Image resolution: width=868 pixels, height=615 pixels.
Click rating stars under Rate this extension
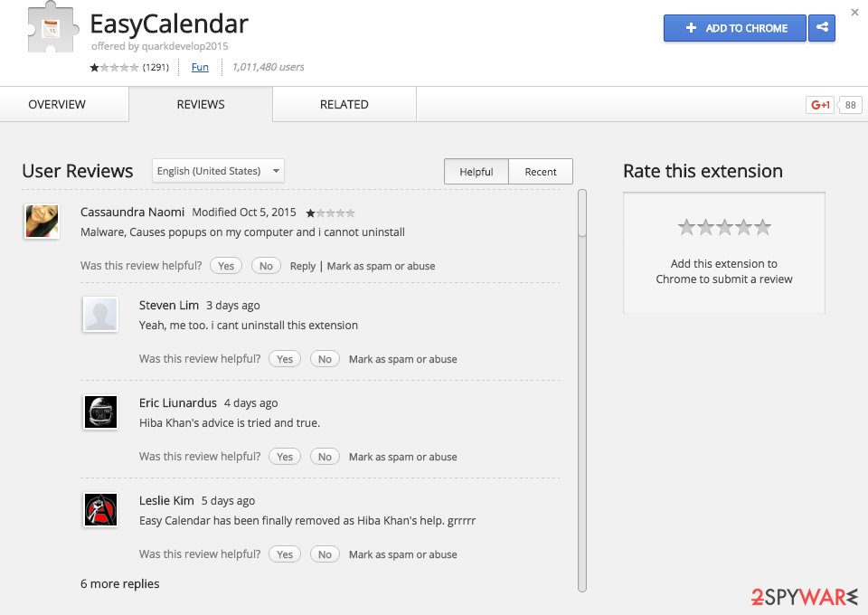click(x=724, y=227)
